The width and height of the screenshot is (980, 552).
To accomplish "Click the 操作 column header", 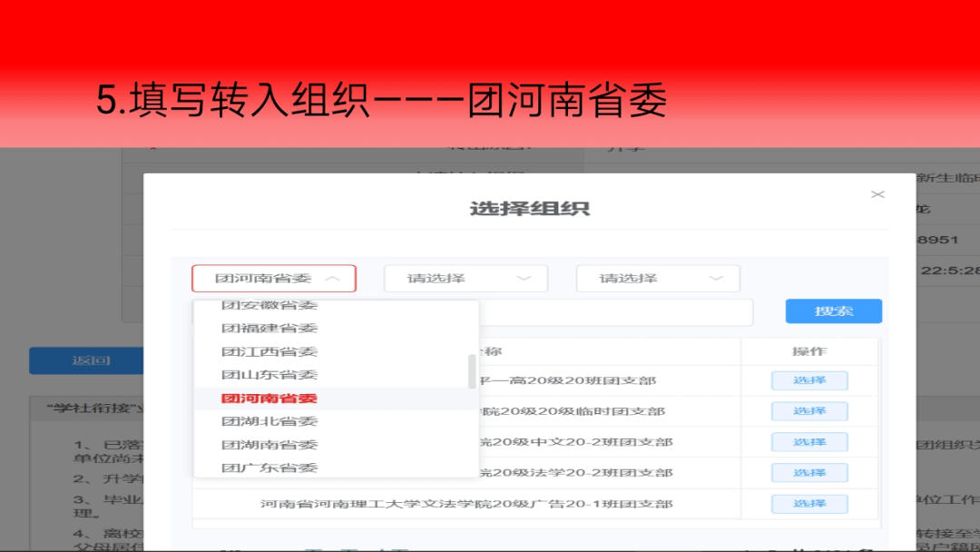I will pos(809,351).
